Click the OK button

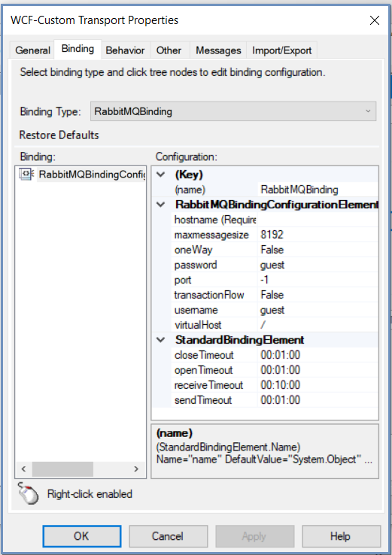click(x=82, y=536)
